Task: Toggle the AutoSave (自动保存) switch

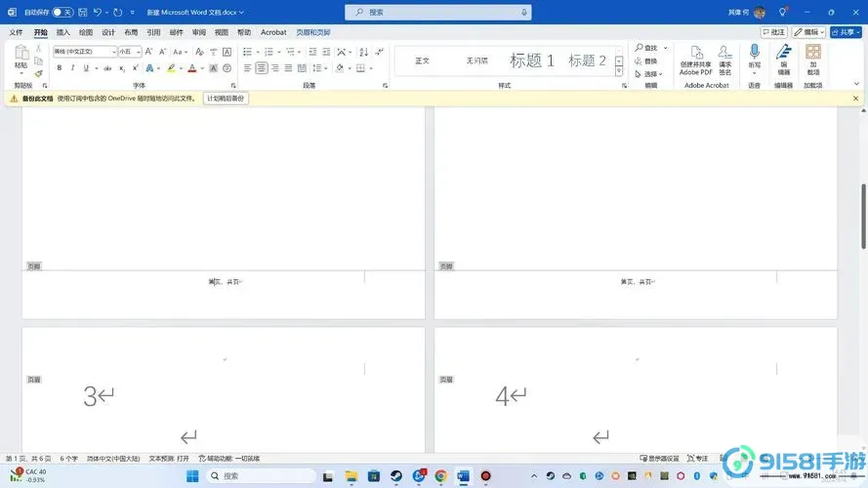Action: coord(62,13)
